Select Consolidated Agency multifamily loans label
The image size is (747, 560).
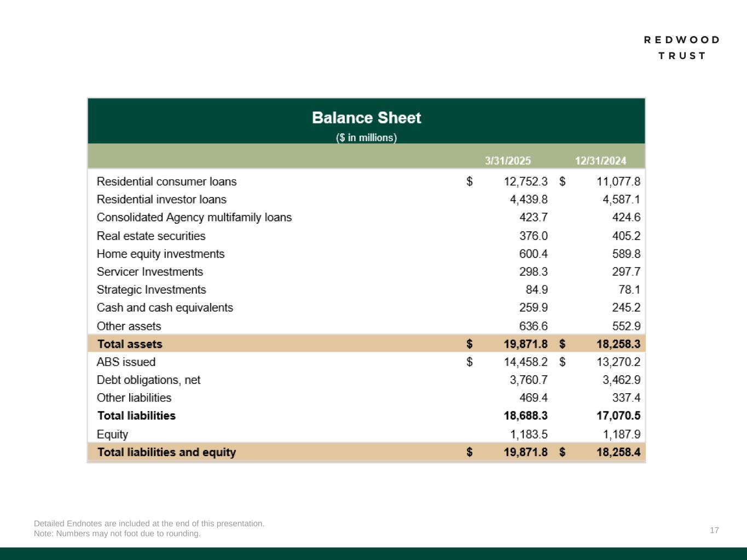[x=194, y=218]
